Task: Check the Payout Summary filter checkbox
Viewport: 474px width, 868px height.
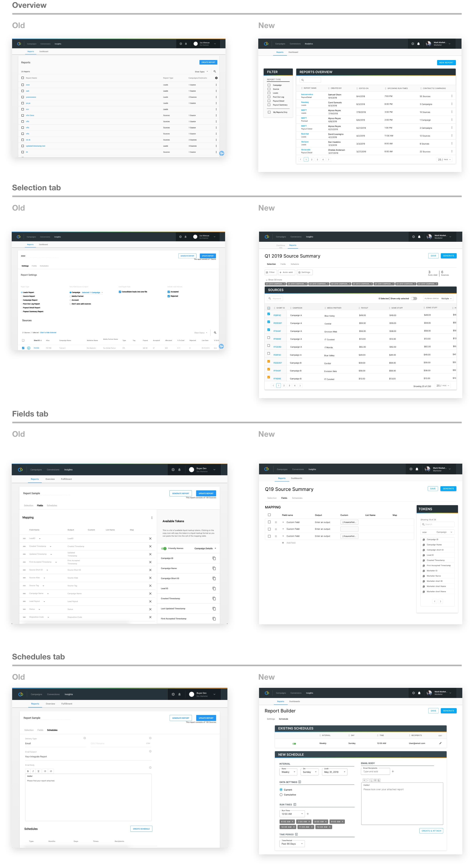Action: pos(269,105)
